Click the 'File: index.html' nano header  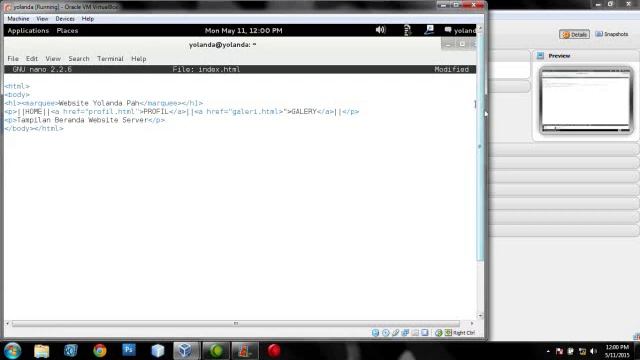tap(206, 69)
